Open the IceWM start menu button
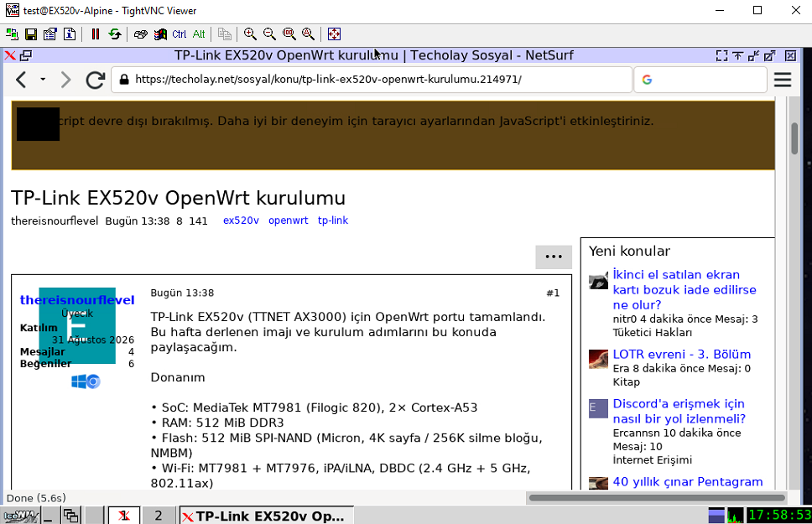The height and width of the screenshot is (524, 812). 19,516
